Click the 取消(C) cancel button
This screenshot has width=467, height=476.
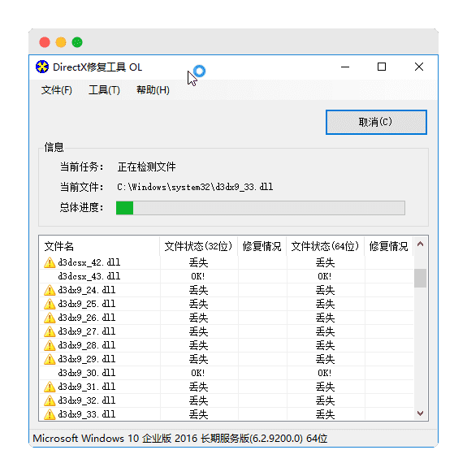pyautogui.click(x=376, y=122)
